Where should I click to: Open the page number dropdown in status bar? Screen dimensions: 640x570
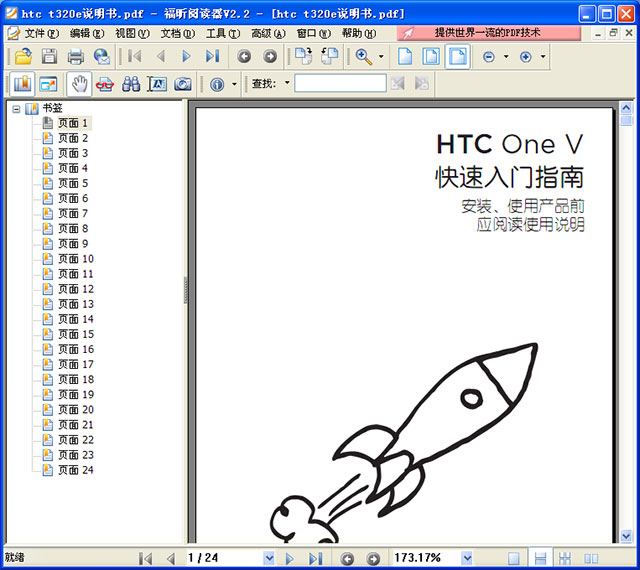tap(269, 558)
